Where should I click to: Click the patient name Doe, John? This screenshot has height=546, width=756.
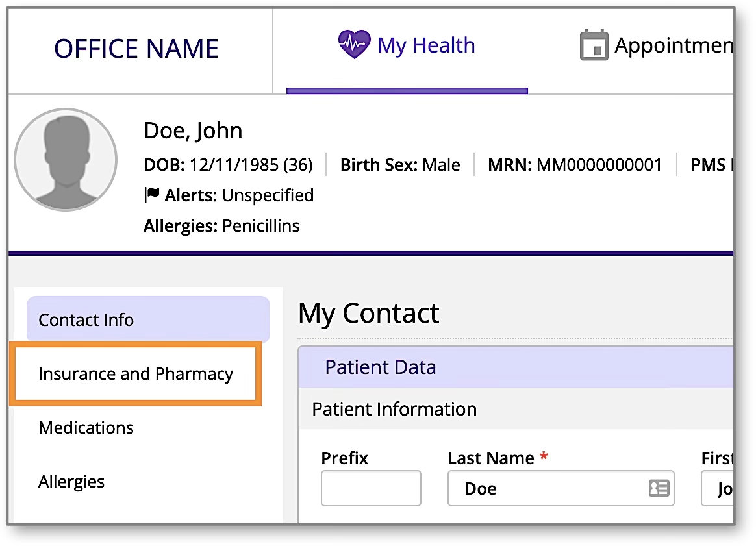pos(193,130)
